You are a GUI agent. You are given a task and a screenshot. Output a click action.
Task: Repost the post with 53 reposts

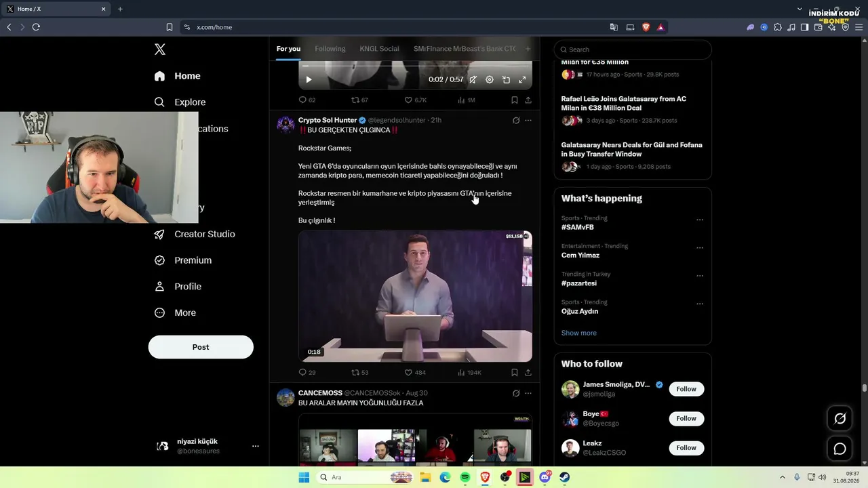coord(359,373)
